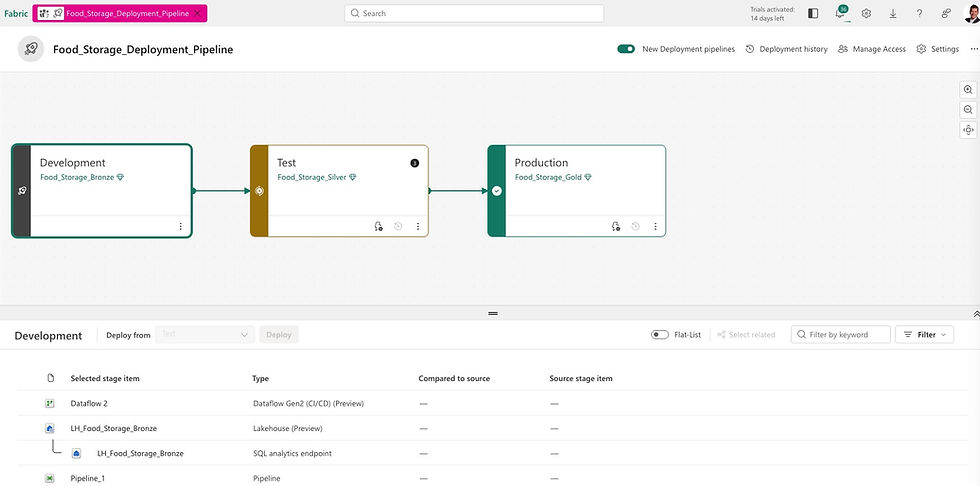The width and height of the screenshot is (980, 486).
Task: Select the Food_Storage_Deployment_Pipeline tab
Action: (120, 13)
